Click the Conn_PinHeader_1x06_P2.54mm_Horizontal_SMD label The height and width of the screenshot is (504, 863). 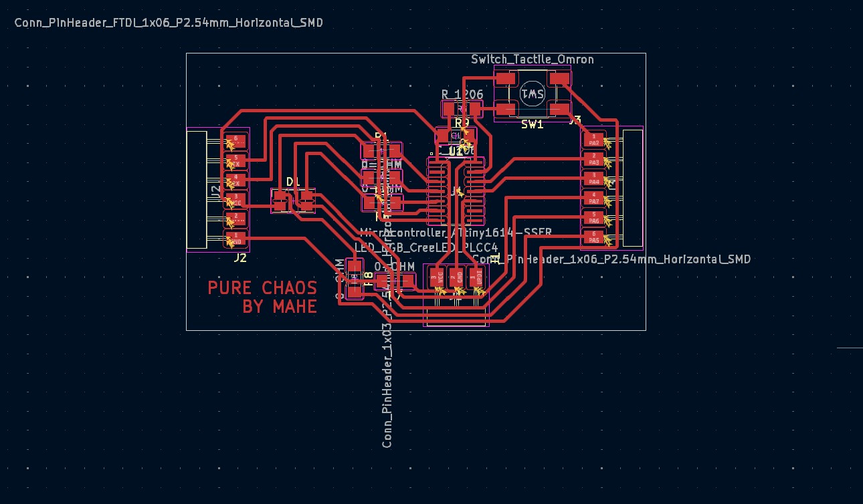click(611, 259)
